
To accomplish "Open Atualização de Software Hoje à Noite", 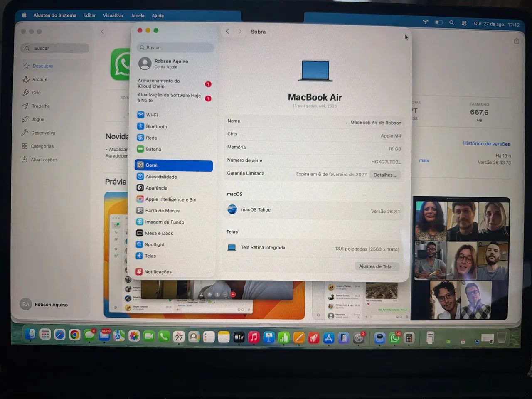I will (x=175, y=98).
